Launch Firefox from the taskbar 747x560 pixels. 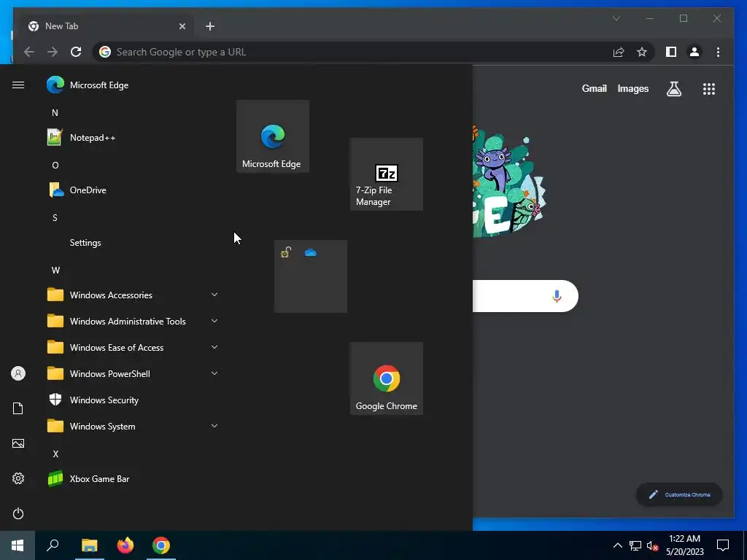[x=125, y=545]
